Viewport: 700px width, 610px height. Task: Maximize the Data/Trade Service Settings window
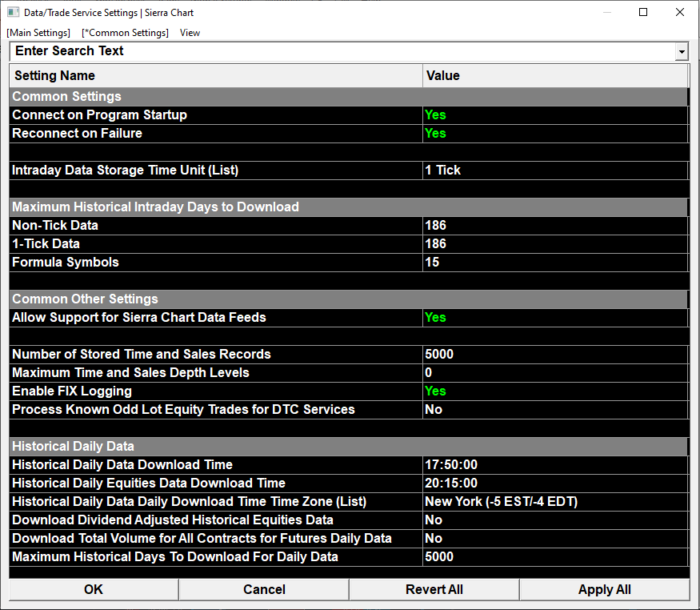(643, 12)
